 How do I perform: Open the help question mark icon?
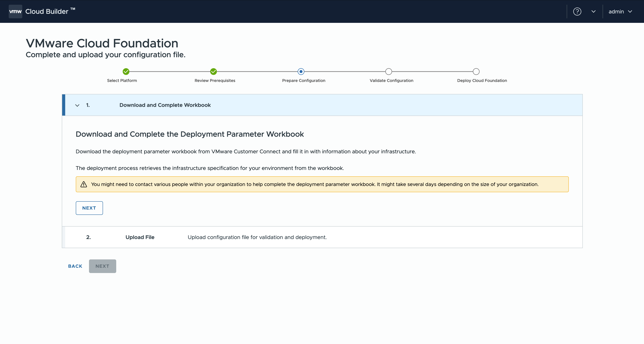(577, 12)
